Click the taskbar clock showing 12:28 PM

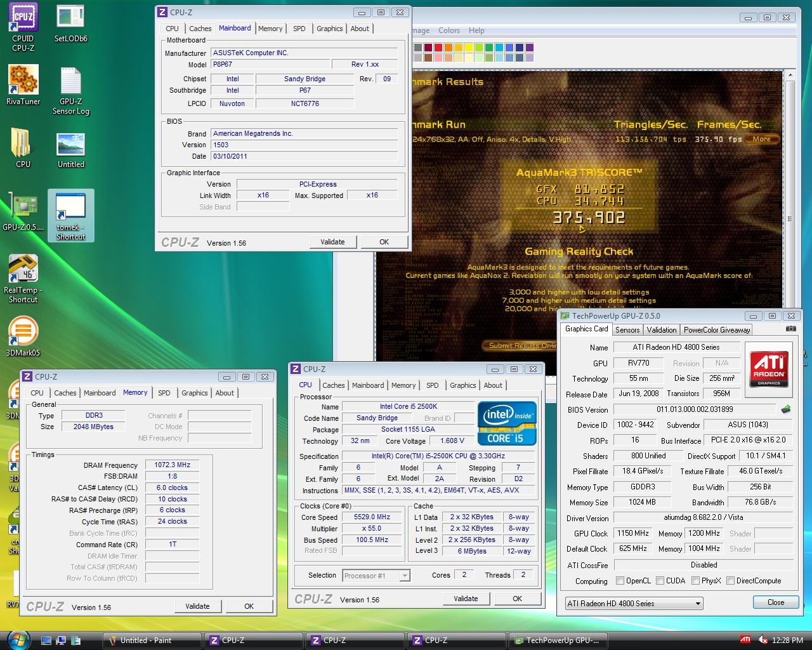click(x=788, y=640)
